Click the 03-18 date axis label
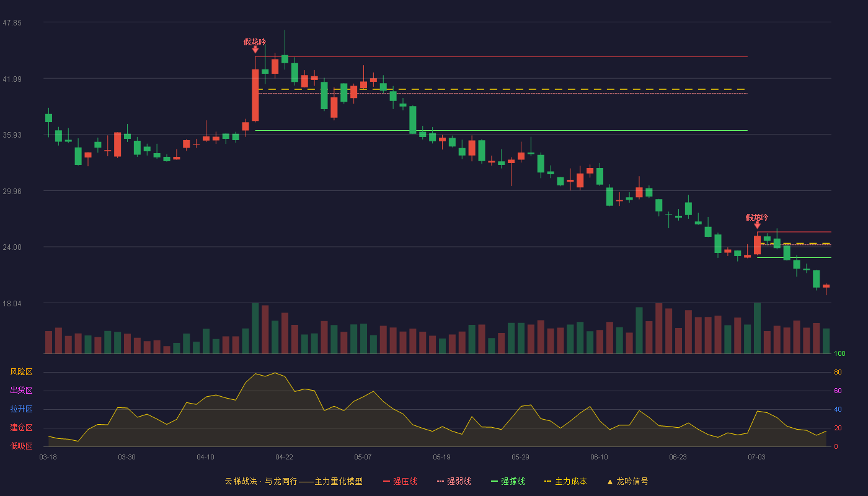 (48, 457)
